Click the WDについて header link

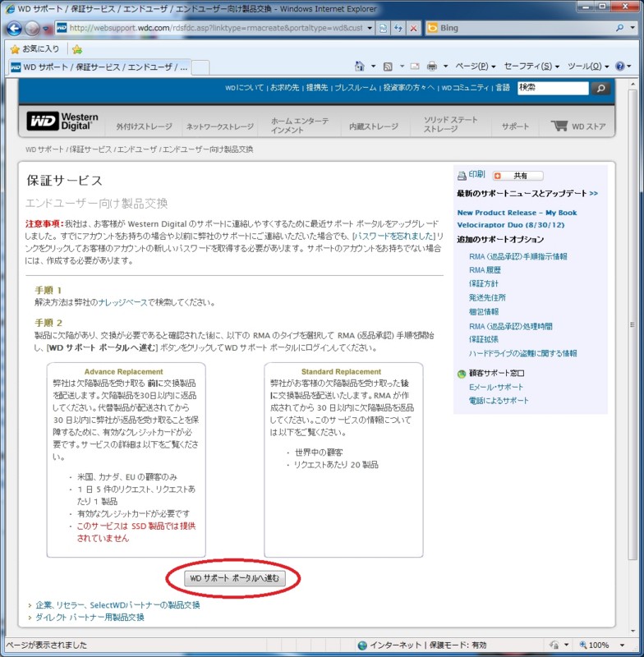pyautogui.click(x=244, y=88)
